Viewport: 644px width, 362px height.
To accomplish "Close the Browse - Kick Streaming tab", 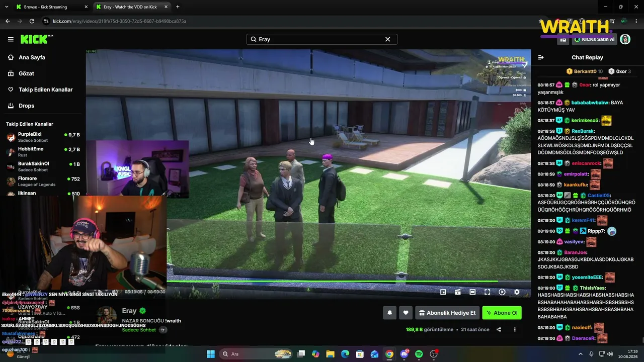I will [86, 7].
